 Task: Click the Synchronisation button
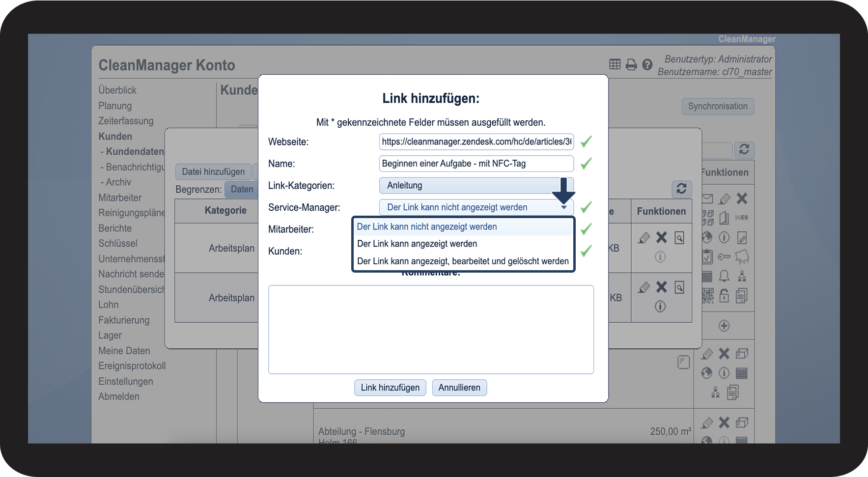click(x=717, y=107)
